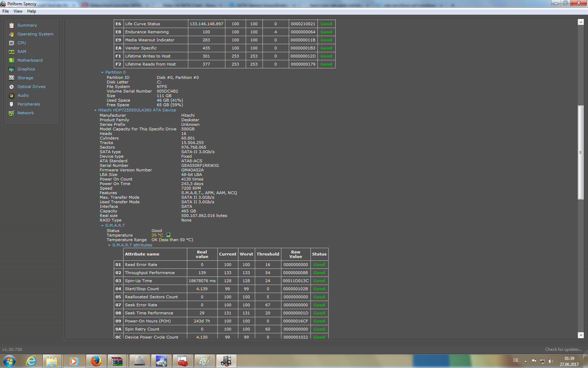Click the Network icon in sidebar
Screen dimensions: 588x368
click(x=12, y=113)
